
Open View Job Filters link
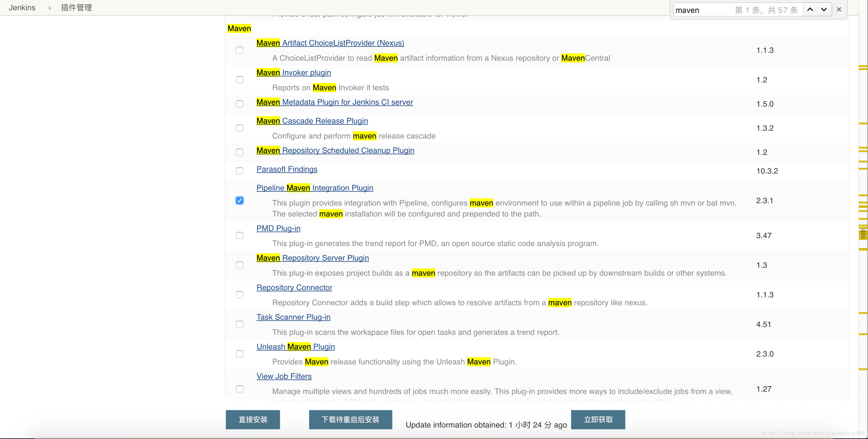[x=284, y=376]
